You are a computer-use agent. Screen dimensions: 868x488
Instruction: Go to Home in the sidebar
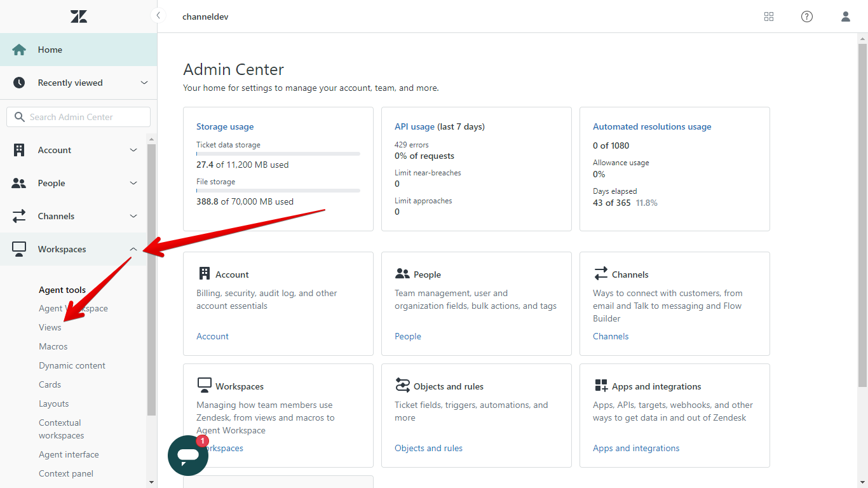[x=78, y=50]
